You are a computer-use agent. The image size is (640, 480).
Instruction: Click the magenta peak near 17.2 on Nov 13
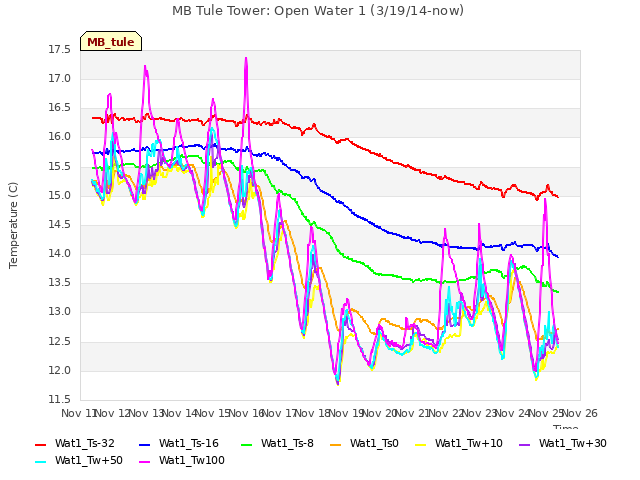[x=145, y=67]
